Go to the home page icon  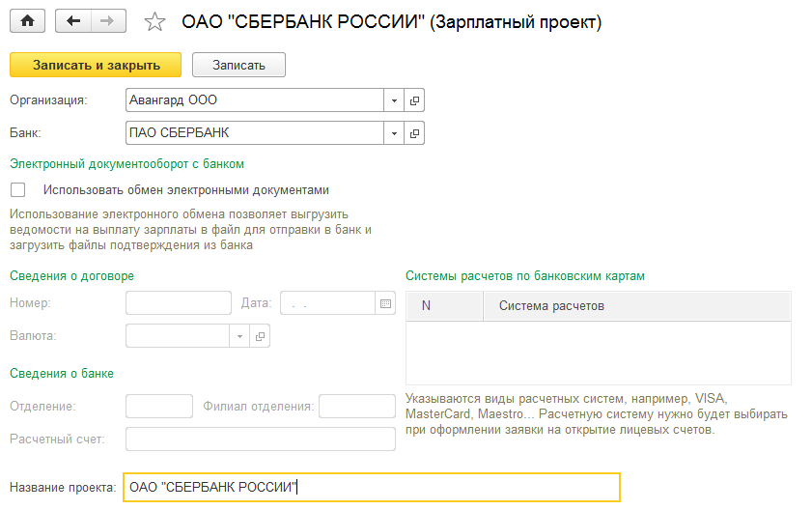pyautogui.click(x=27, y=21)
